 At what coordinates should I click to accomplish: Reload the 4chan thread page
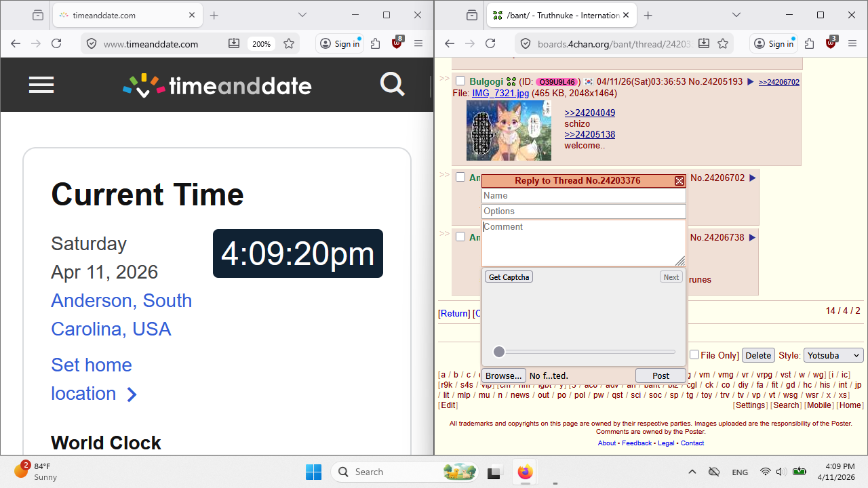coord(490,43)
